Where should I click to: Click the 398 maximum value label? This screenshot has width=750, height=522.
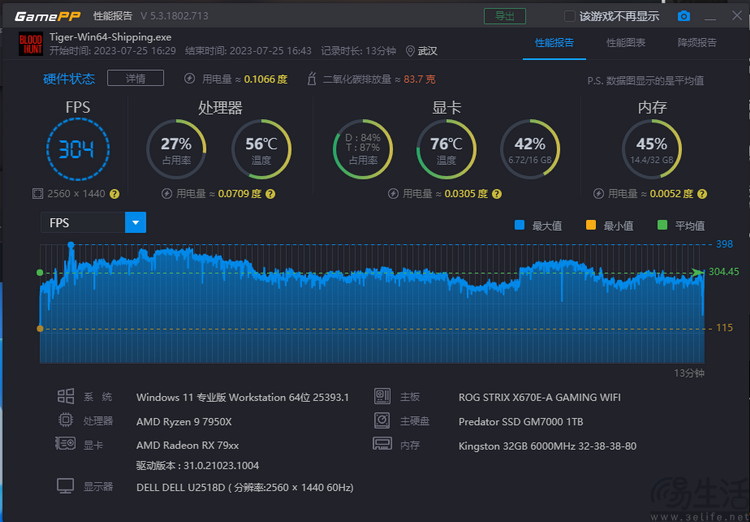(724, 244)
